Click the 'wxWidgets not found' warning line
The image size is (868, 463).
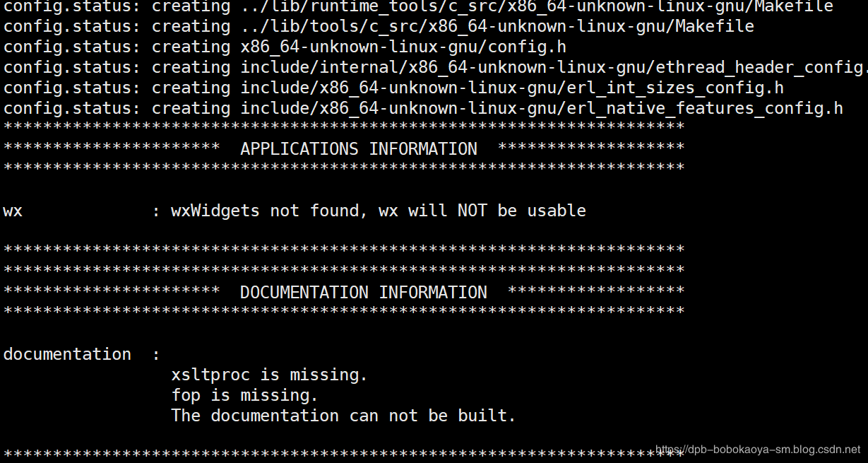point(379,211)
